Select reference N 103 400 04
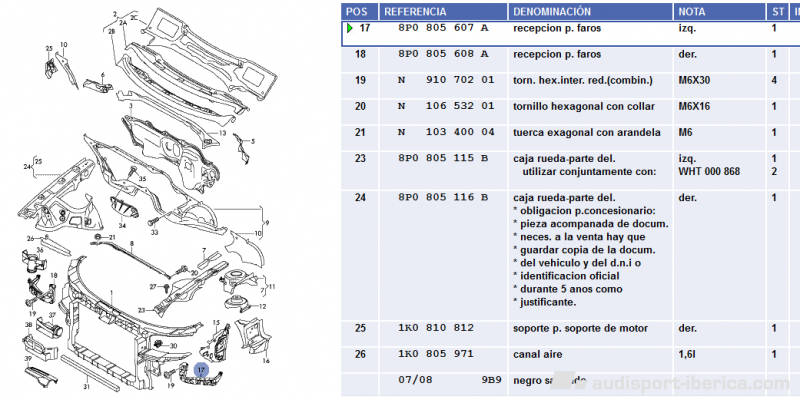Image resolution: width=800 pixels, height=403 pixels. pyautogui.click(x=446, y=132)
